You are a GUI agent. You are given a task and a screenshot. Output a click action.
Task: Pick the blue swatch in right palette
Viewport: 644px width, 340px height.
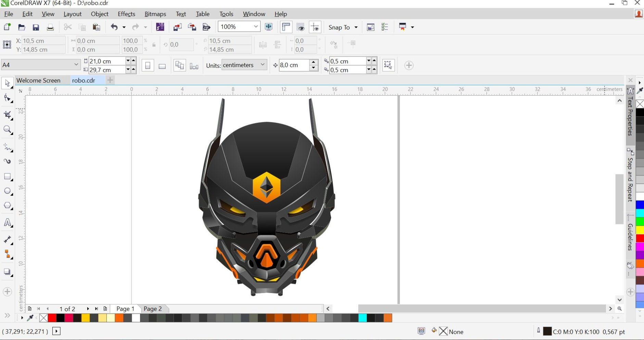pyautogui.click(x=640, y=205)
